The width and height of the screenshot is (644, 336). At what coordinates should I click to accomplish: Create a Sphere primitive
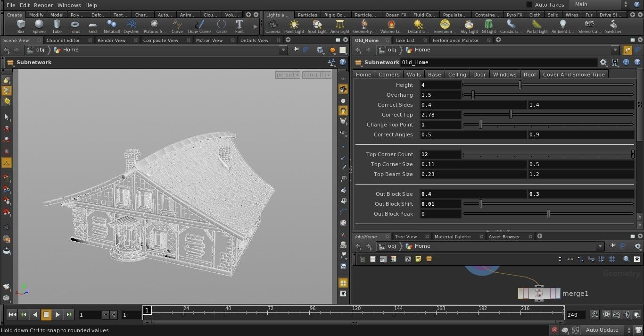click(39, 26)
